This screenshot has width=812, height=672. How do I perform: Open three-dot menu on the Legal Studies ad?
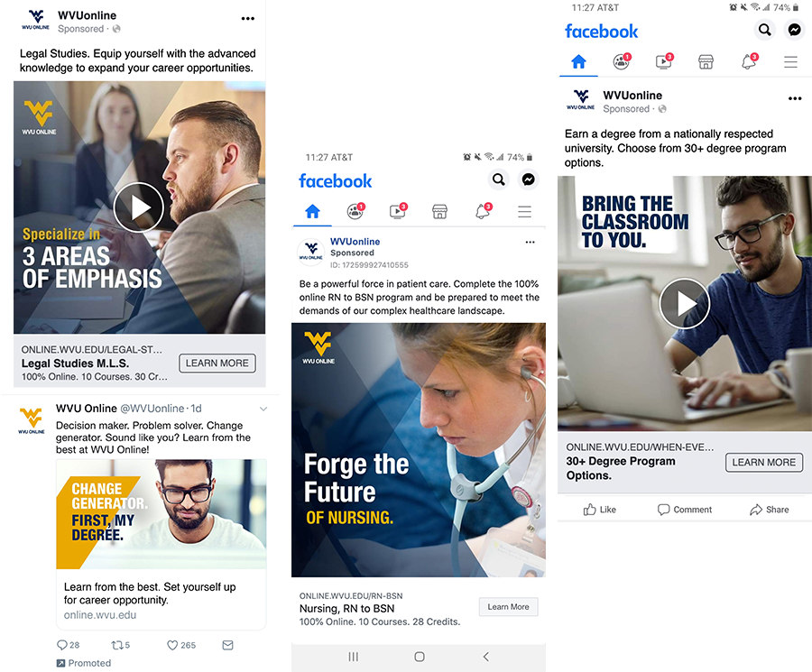(x=248, y=19)
